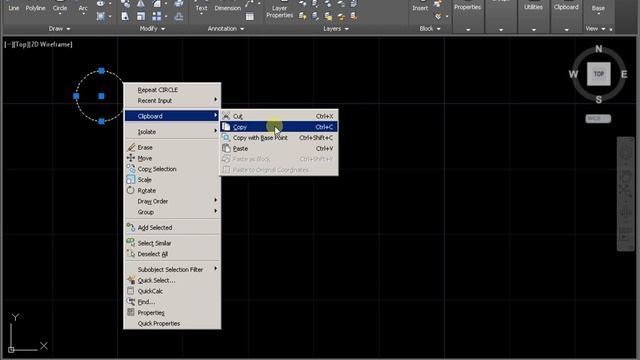
Task: Click the circle's bottom quadrant grip
Action: (101, 121)
